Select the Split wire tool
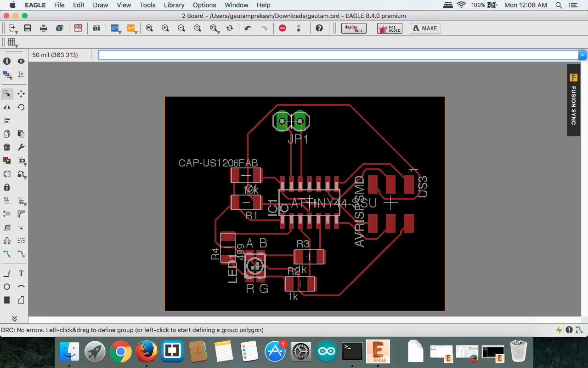588x368 pixels. pos(7,227)
